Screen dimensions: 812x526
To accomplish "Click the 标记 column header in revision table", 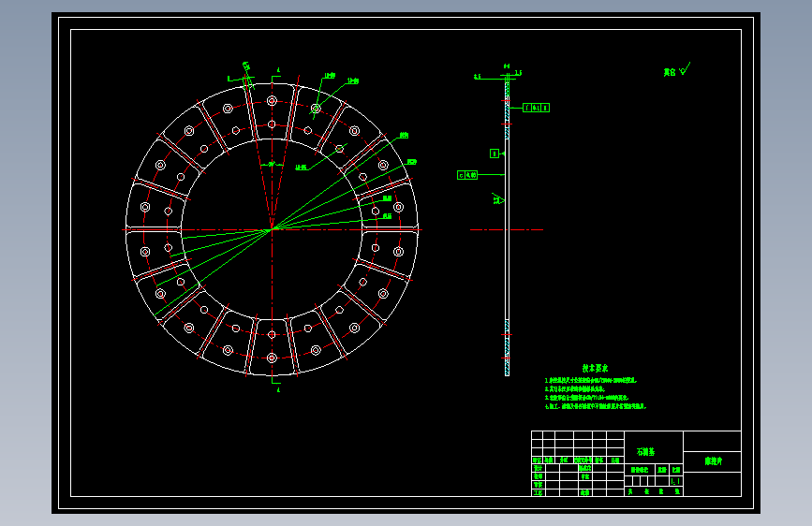I will [537, 460].
